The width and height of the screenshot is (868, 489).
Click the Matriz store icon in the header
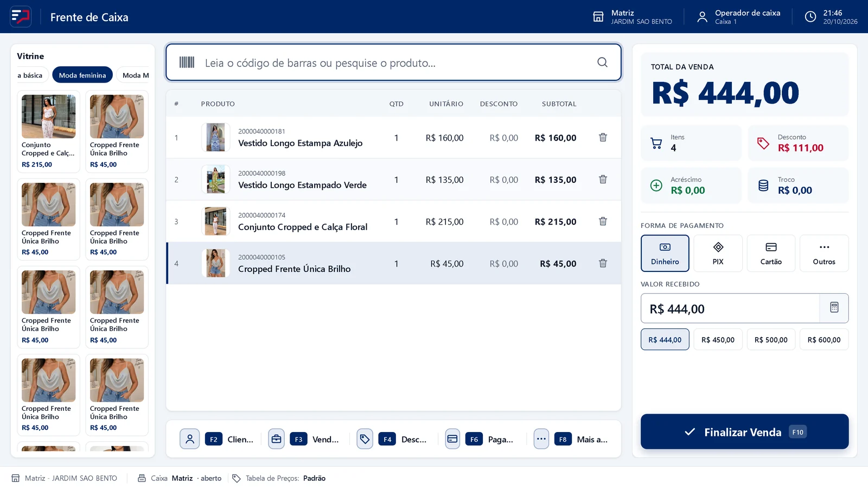[598, 17]
